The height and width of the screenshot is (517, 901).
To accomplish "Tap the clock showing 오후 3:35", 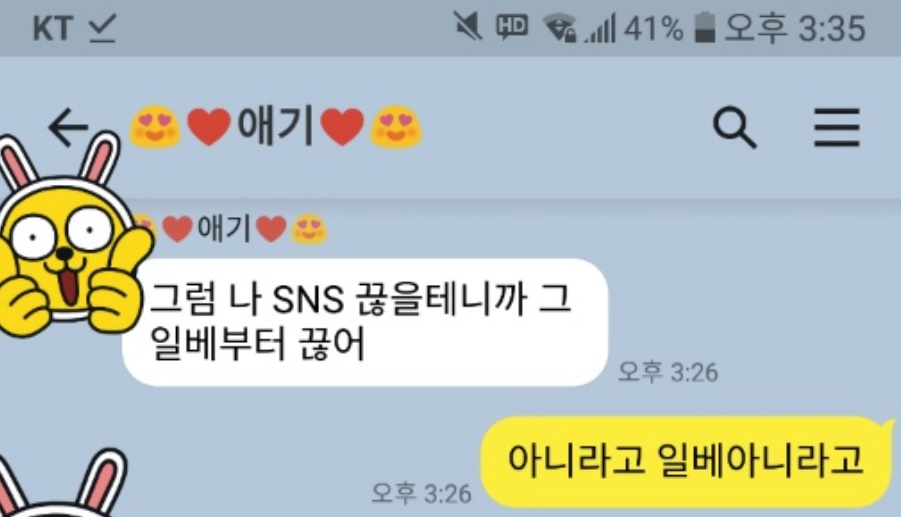I will coord(795,28).
